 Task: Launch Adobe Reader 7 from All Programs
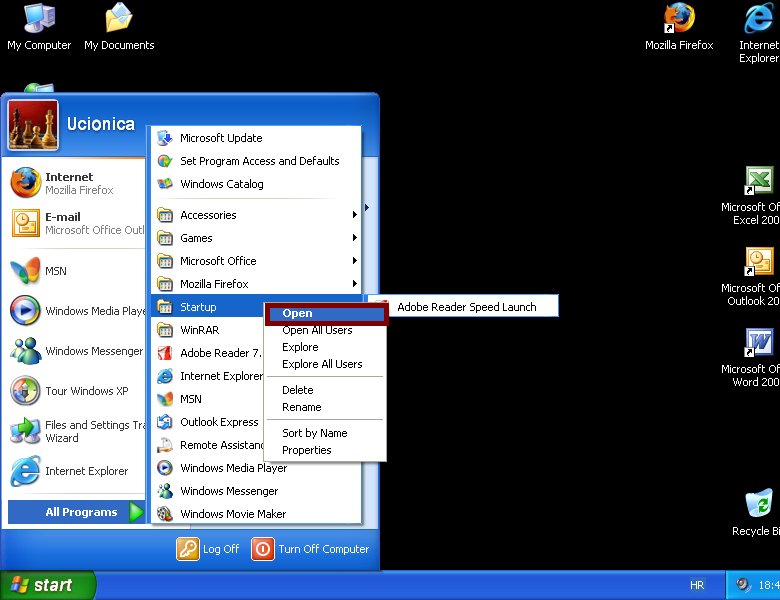pyautogui.click(x=208, y=353)
